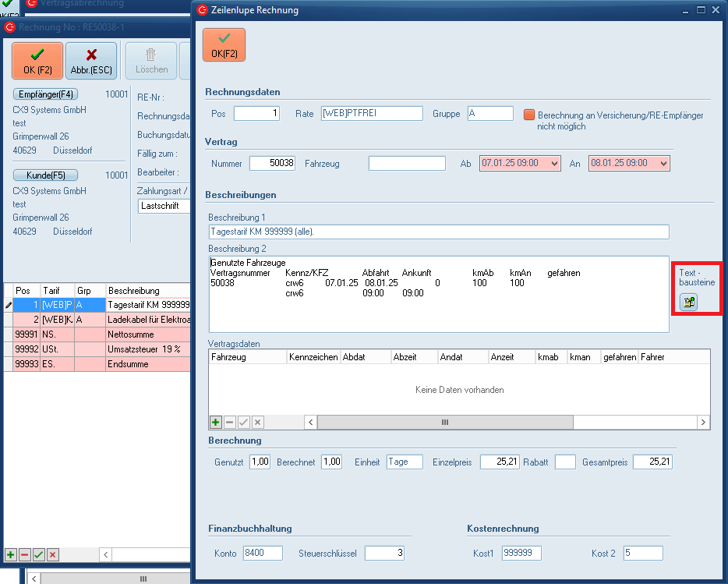
Task: Add a new row in Vertragsdaten grid
Action: [x=216, y=422]
